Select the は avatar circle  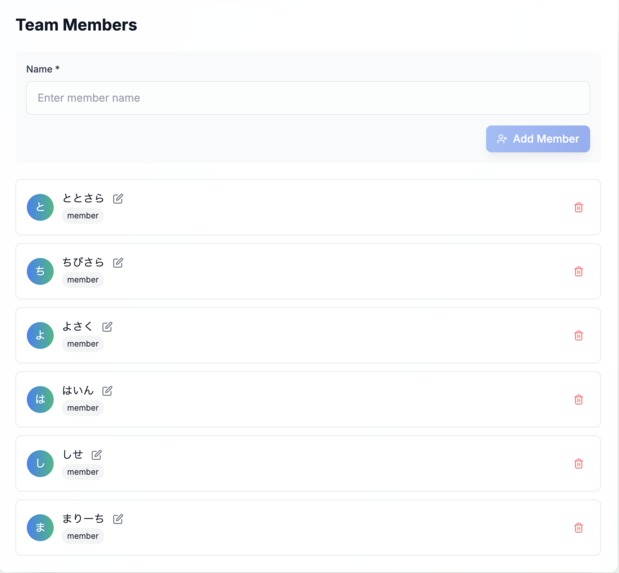click(x=40, y=400)
